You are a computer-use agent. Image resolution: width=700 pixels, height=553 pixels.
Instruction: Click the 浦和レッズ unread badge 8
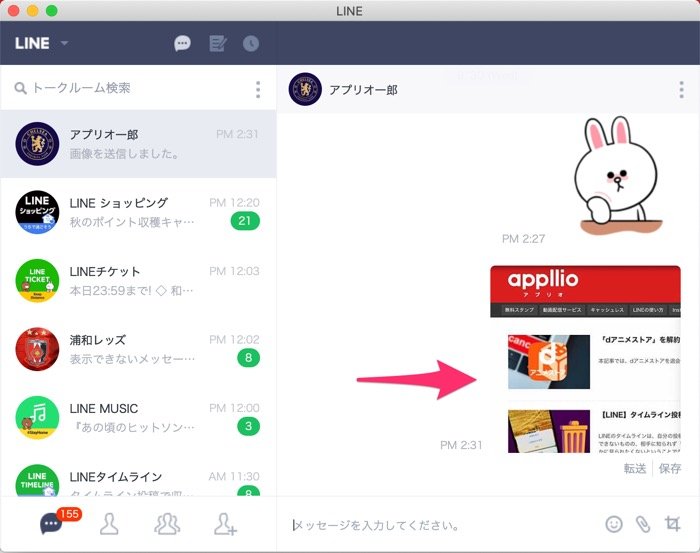pyautogui.click(x=249, y=358)
